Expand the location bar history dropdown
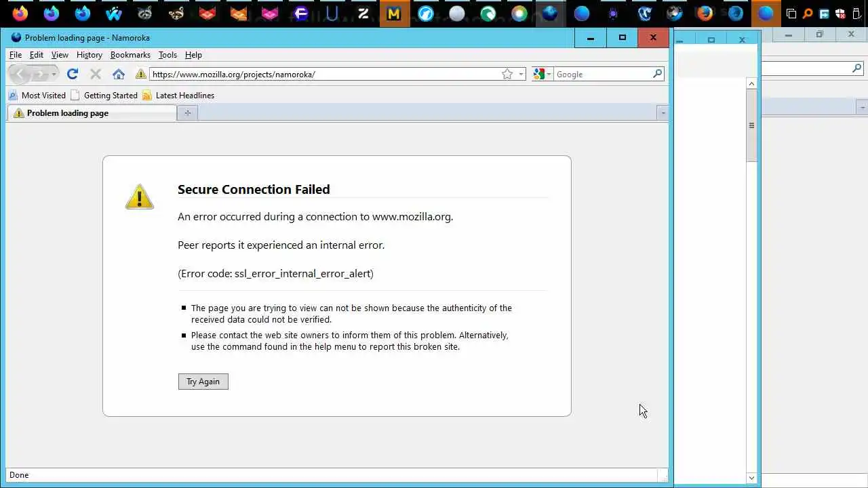The height and width of the screenshot is (488, 868). (521, 74)
